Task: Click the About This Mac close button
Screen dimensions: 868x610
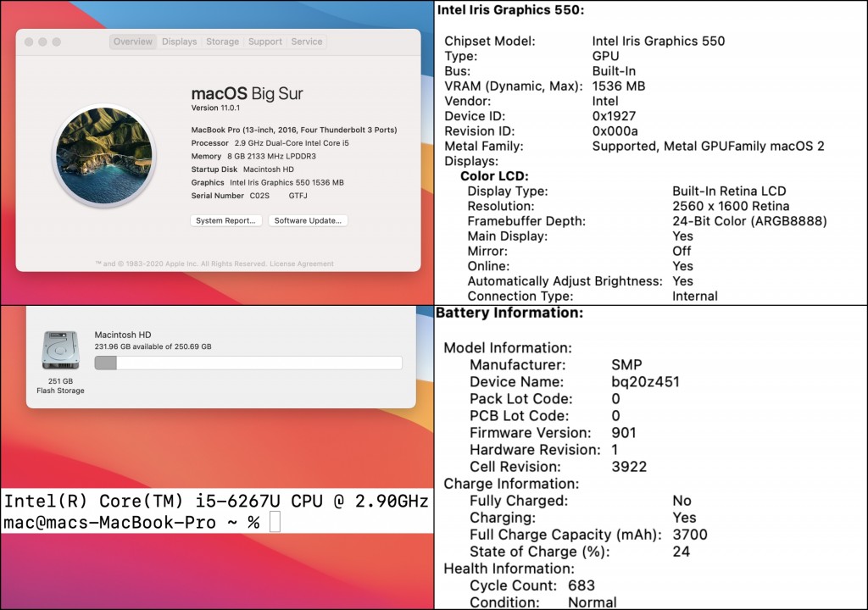Action: [29, 42]
